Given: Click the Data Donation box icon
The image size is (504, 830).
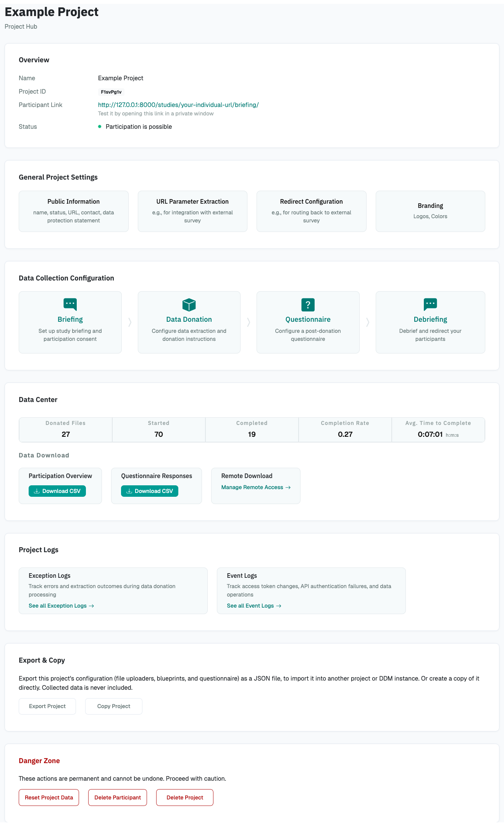Looking at the screenshot, I should (x=189, y=305).
